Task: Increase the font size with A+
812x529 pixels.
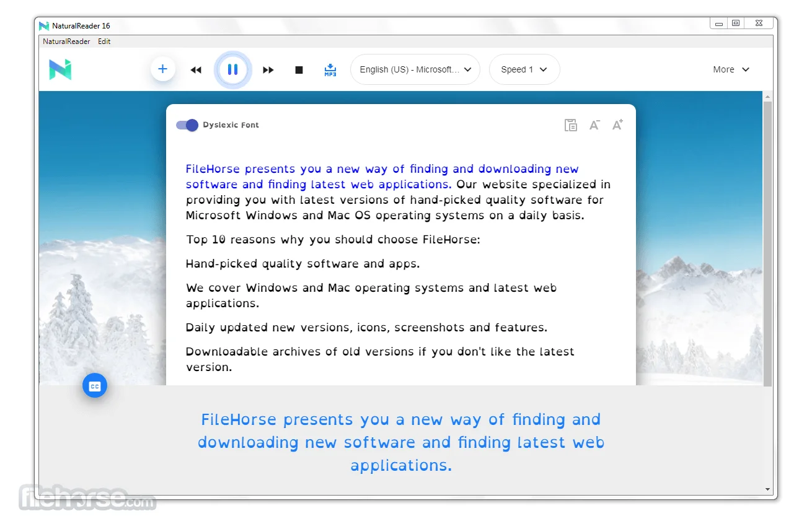Action: pyautogui.click(x=617, y=125)
